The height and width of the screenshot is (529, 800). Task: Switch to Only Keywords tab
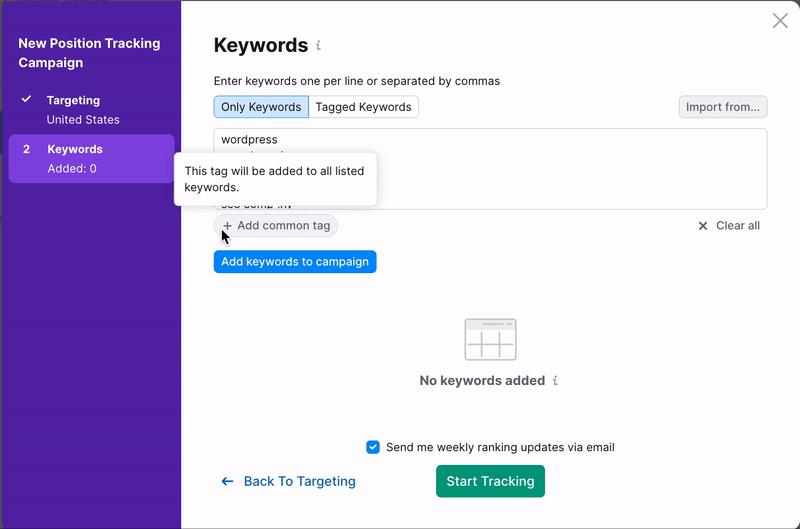(261, 107)
